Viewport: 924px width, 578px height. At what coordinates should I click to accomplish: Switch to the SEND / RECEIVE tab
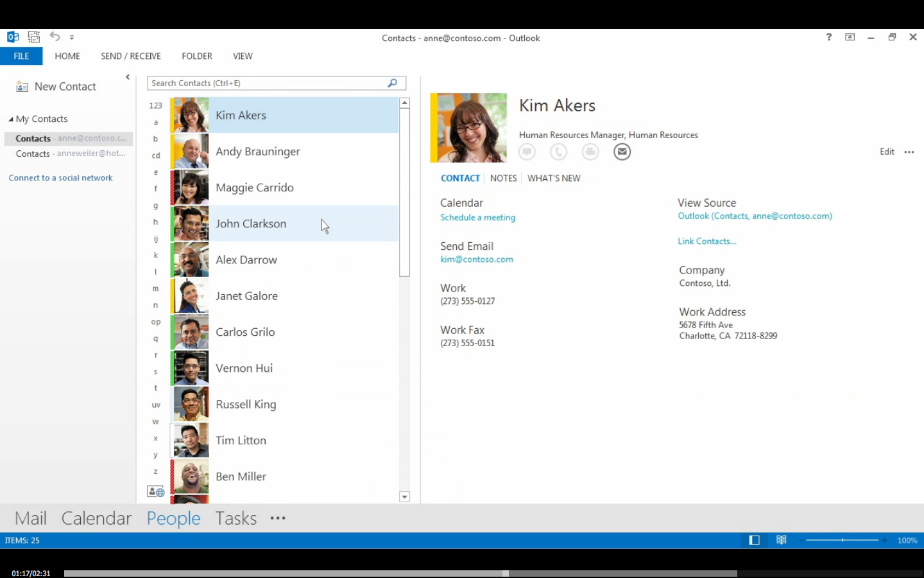(131, 56)
